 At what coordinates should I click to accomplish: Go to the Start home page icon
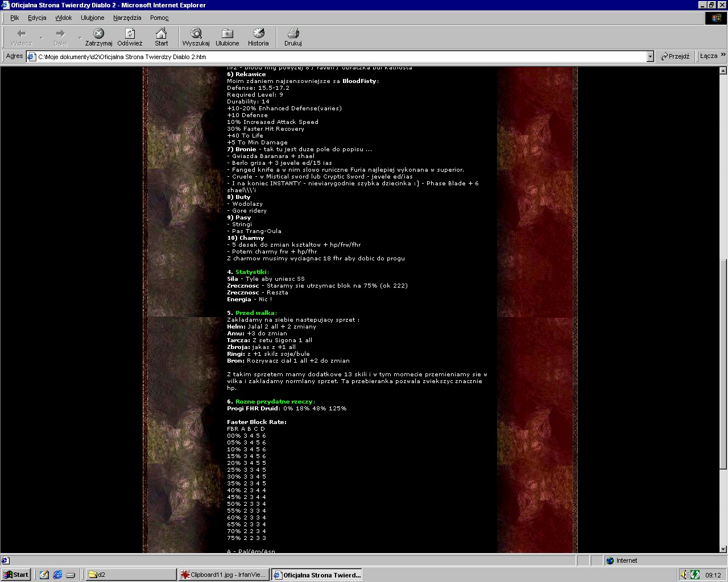[162, 34]
